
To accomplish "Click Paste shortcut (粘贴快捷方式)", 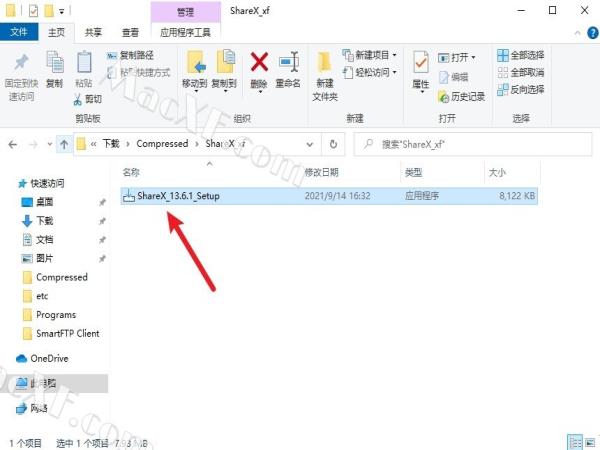I will [x=139, y=72].
